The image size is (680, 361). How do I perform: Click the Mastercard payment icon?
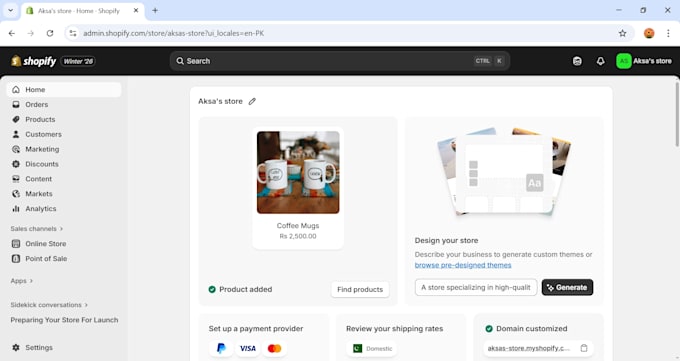[274, 348]
